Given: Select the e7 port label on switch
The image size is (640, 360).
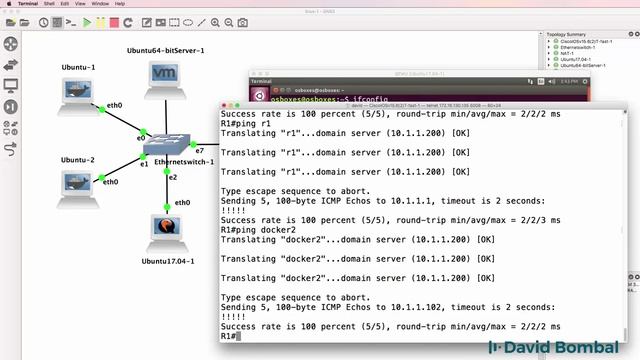Looking at the screenshot, I should (x=200, y=151).
